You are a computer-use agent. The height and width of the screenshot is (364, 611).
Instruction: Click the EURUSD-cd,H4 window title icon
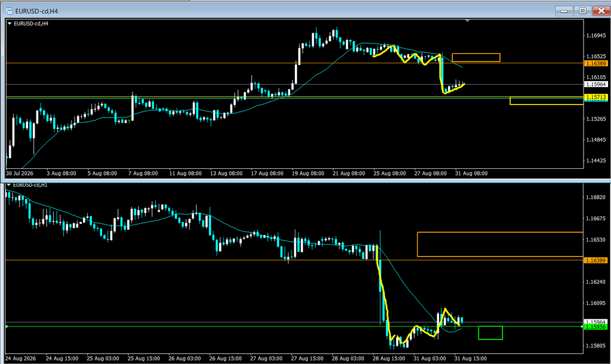point(10,11)
